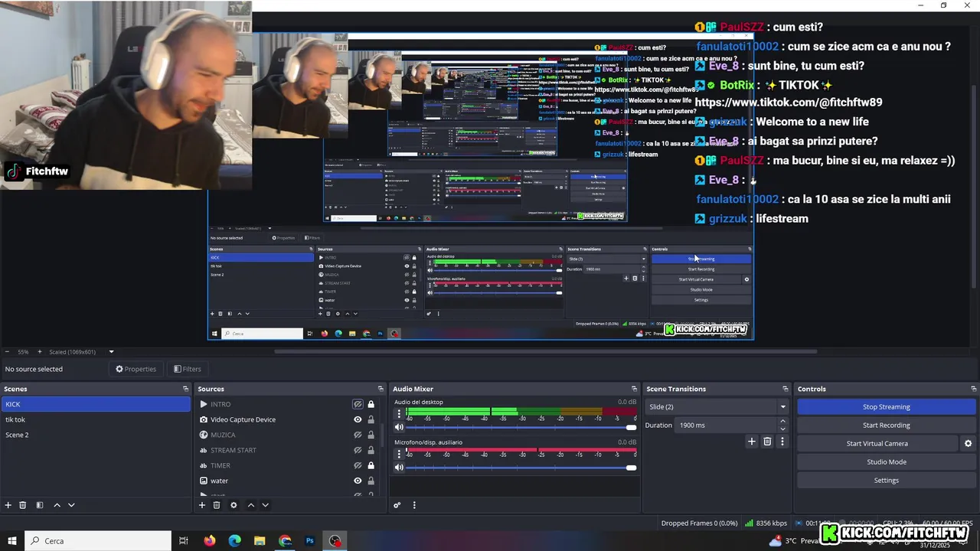Show the TIMER source
The image size is (980, 551).
click(x=358, y=465)
